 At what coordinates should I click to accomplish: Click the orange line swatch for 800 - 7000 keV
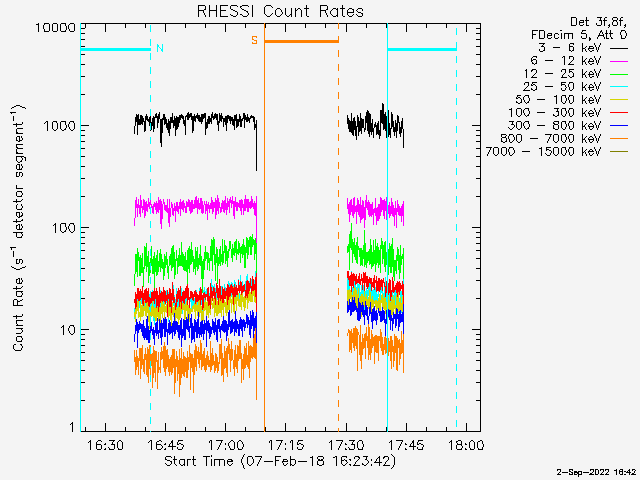619,139
